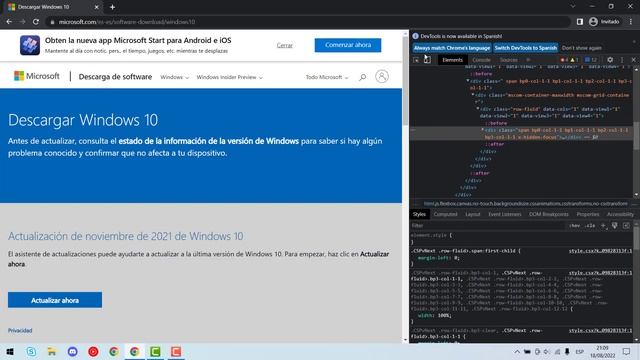Viewport: 640px width, 360px height.
Task: Close the DevTools panel
Action: (x=633, y=60)
